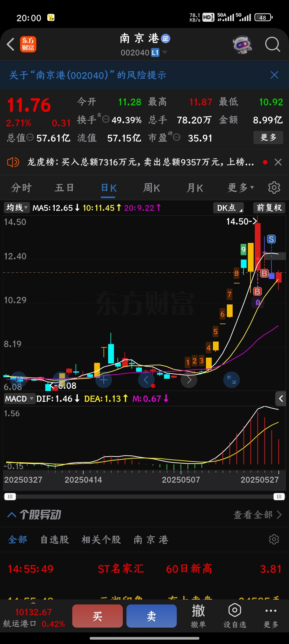Tap the lower B buy marker
The height and width of the screenshot is (644, 289).
[x=257, y=292]
